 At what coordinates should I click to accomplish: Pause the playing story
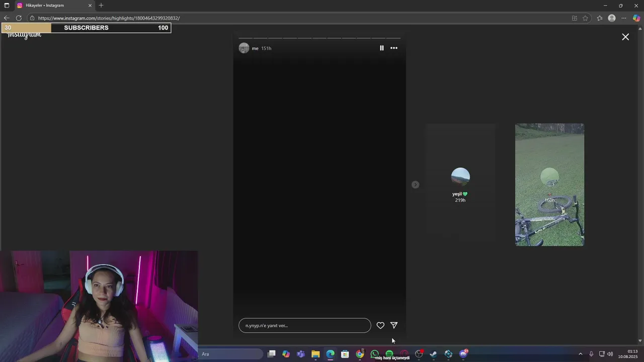coord(381,48)
